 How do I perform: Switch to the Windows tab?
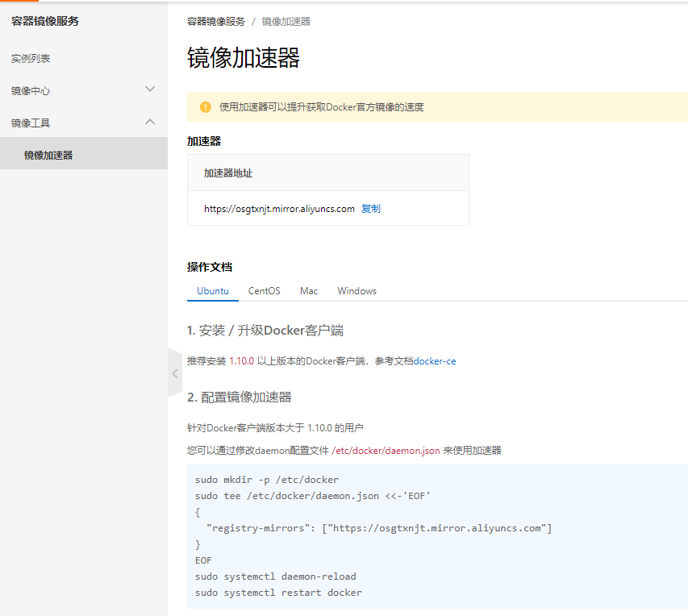(357, 291)
